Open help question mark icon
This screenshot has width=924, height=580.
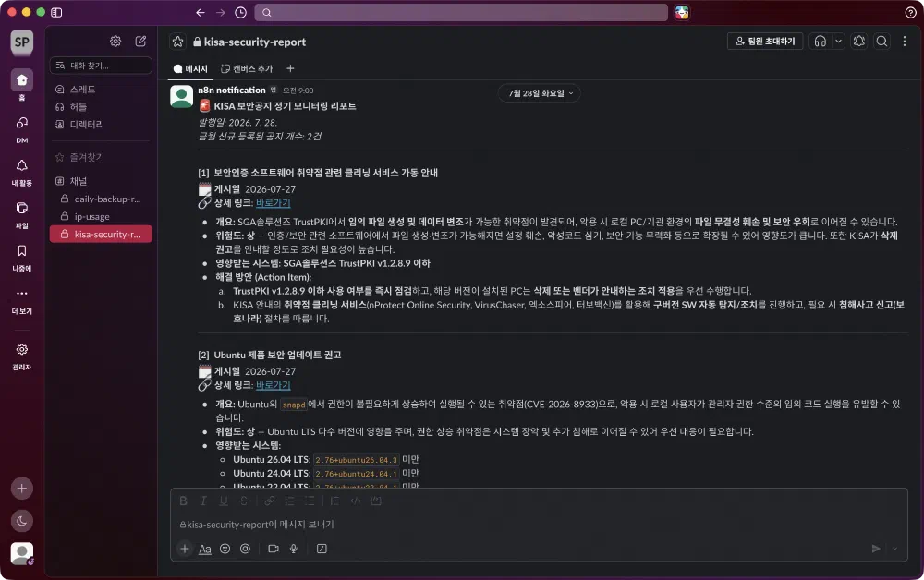point(910,12)
